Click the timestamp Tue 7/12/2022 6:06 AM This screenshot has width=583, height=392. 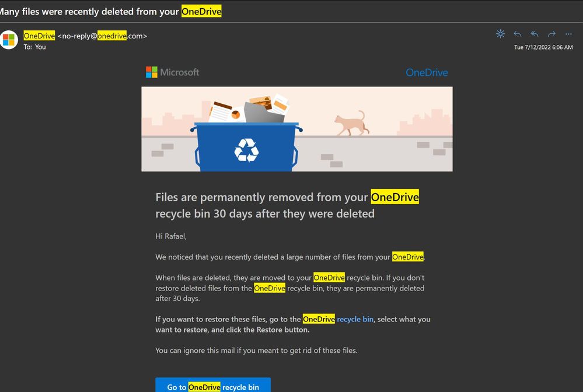(543, 47)
